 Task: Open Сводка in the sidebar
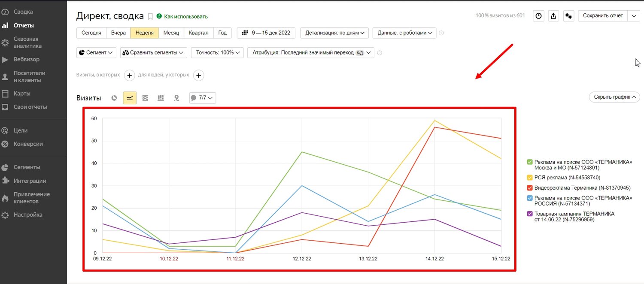click(x=23, y=12)
